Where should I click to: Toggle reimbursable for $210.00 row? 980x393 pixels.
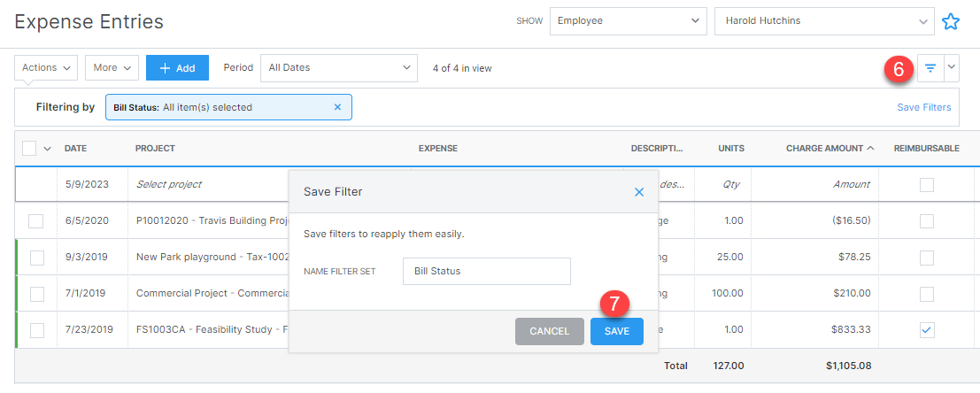tap(927, 293)
